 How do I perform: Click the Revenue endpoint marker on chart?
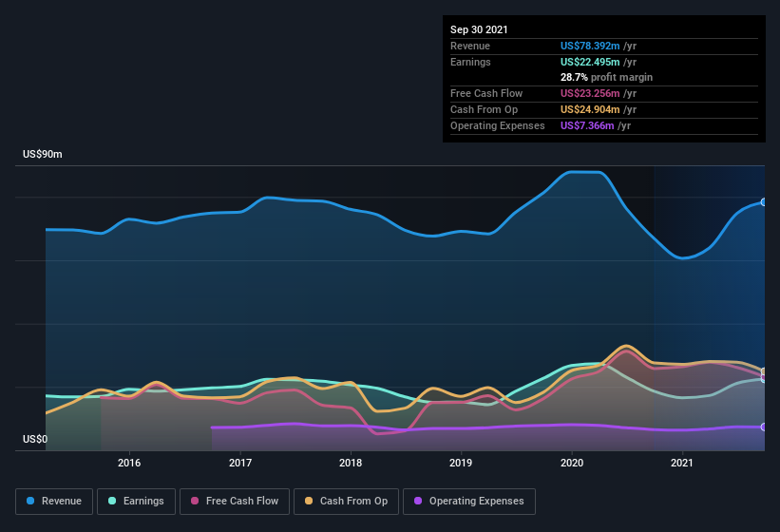tap(764, 202)
